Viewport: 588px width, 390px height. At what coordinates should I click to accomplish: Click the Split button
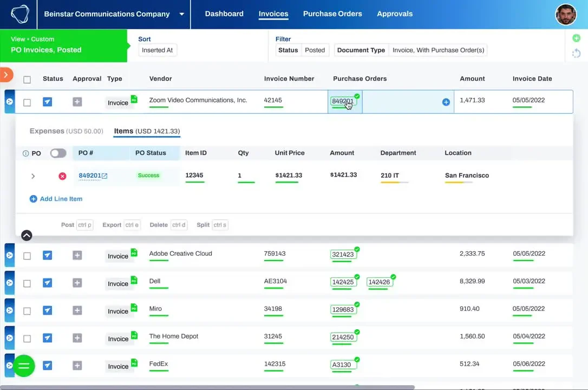tap(212, 225)
